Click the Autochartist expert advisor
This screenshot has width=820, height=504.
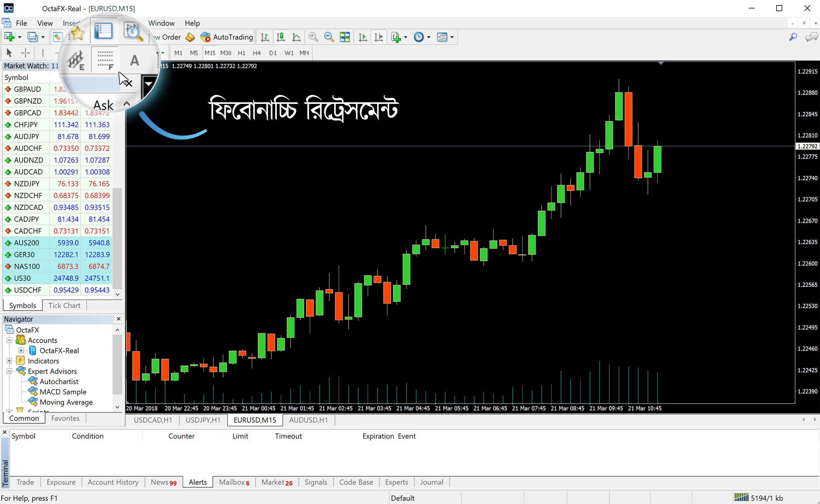tap(59, 381)
